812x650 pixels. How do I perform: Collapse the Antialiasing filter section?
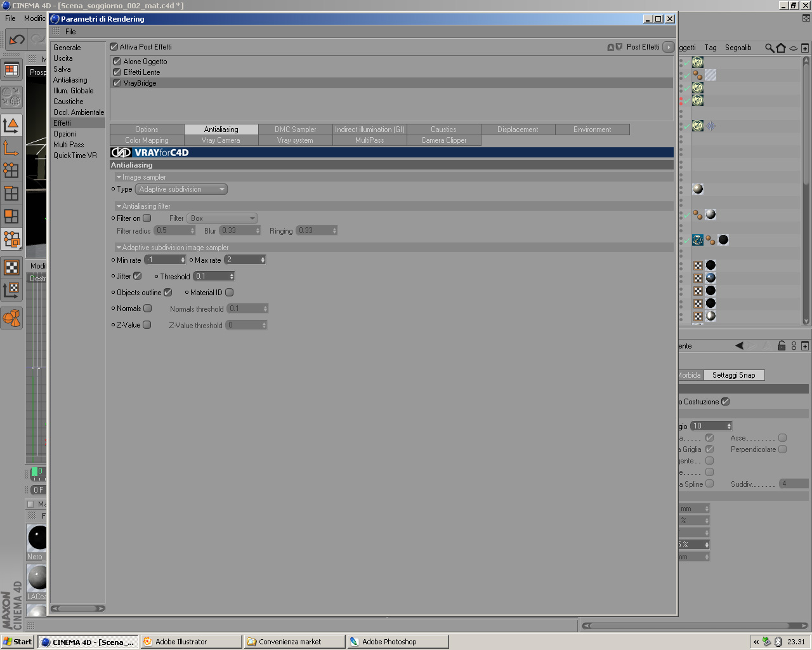pos(119,206)
